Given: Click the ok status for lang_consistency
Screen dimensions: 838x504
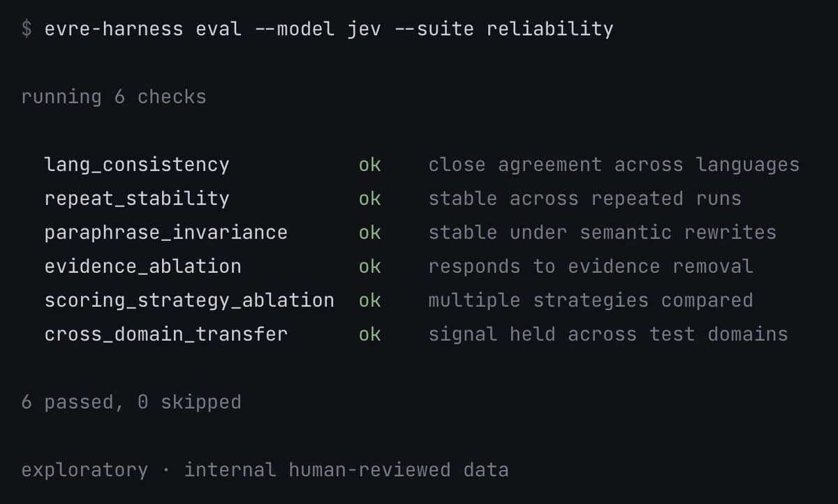Looking at the screenshot, I should [x=370, y=165].
